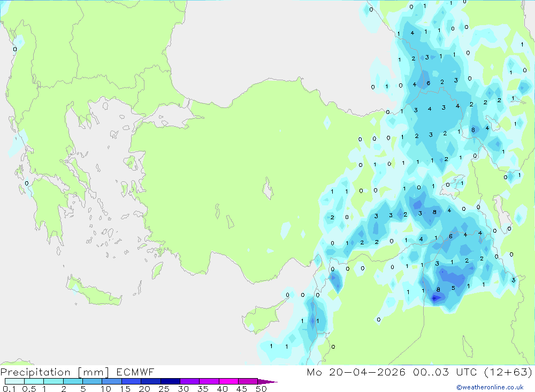This screenshot has height=392, width=535.
Task: Pick the 35–40 mm purple legend swatch
Action: [x=209, y=381]
